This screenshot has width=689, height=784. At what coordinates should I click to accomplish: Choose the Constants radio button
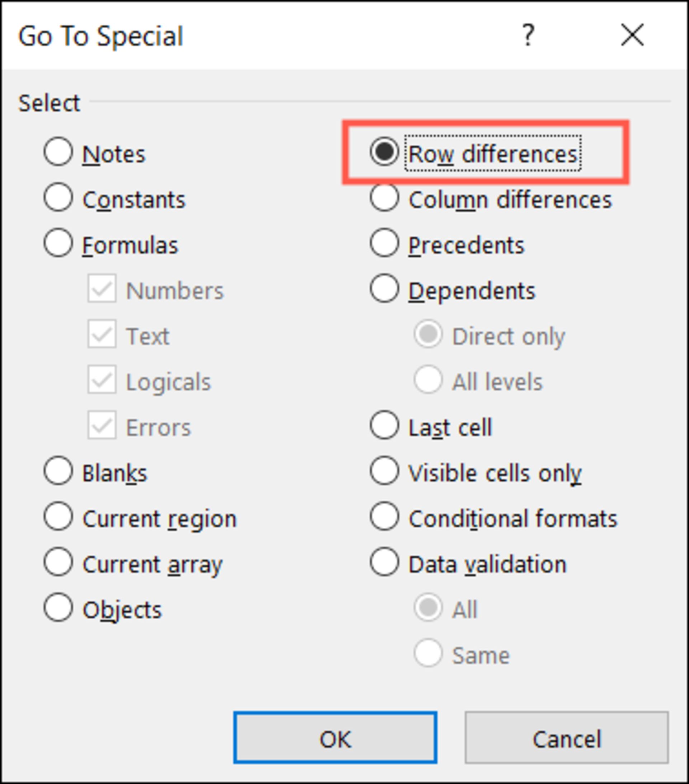(x=58, y=197)
